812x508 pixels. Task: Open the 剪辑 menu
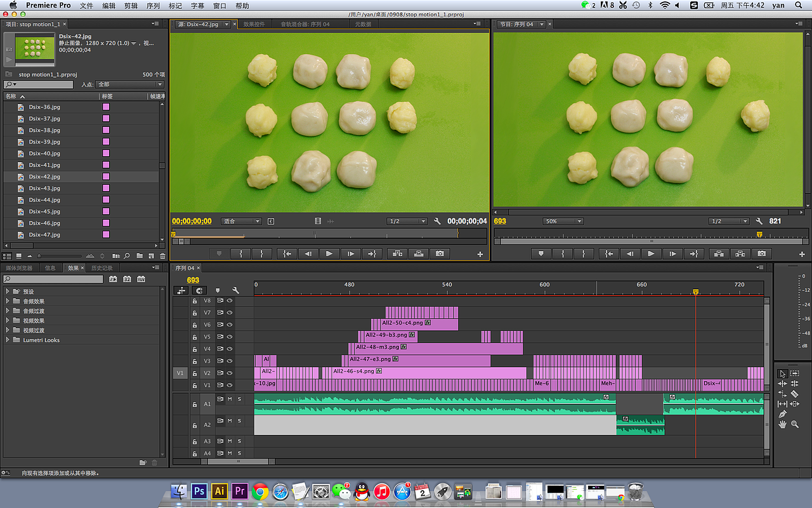tap(131, 5)
